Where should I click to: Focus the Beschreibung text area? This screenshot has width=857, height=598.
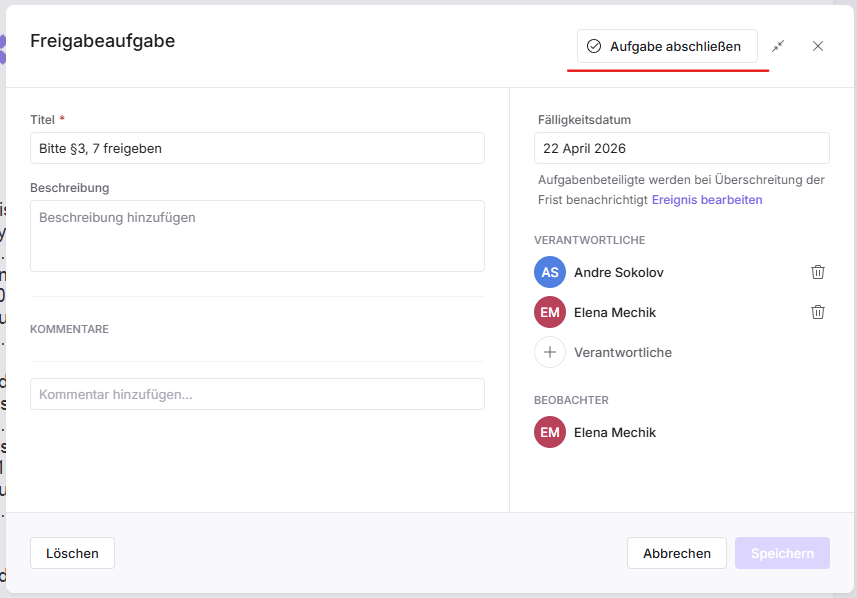click(257, 236)
